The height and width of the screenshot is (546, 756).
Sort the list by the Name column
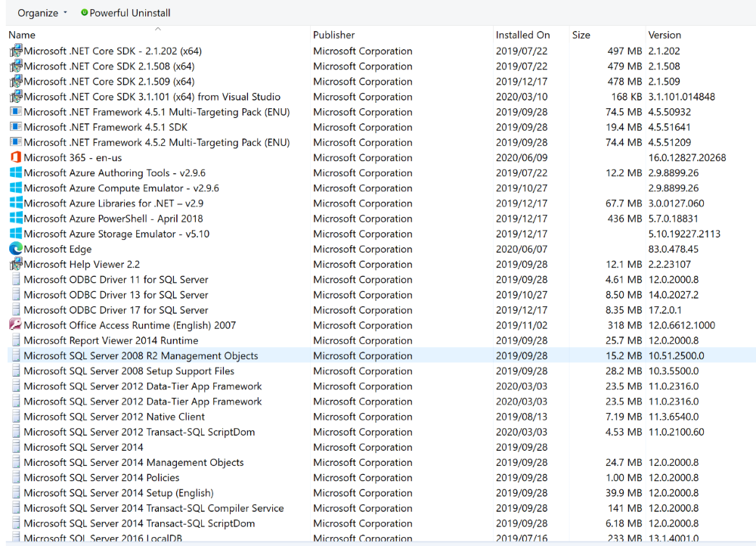[x=23, y=35]
